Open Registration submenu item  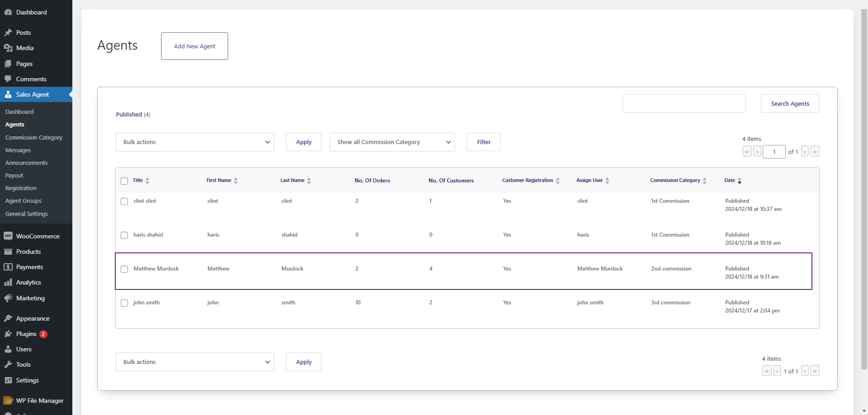click(x=21, y=188)
